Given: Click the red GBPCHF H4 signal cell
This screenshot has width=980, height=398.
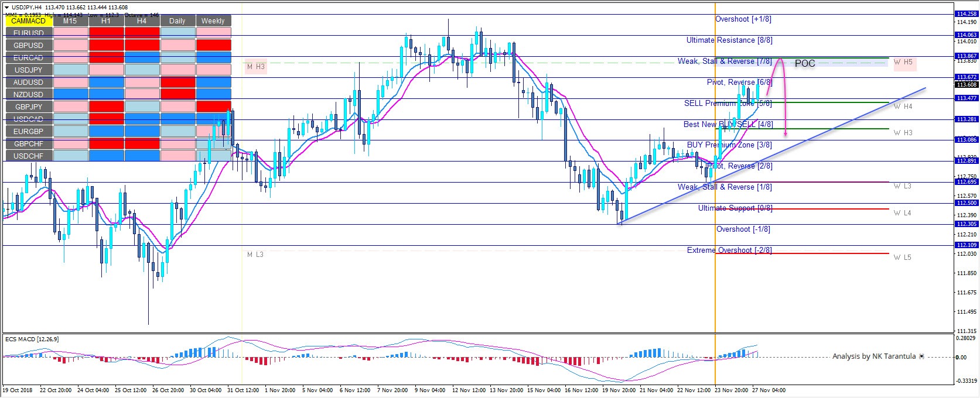Looking at the screenshot, I should [x=142, y=143].
